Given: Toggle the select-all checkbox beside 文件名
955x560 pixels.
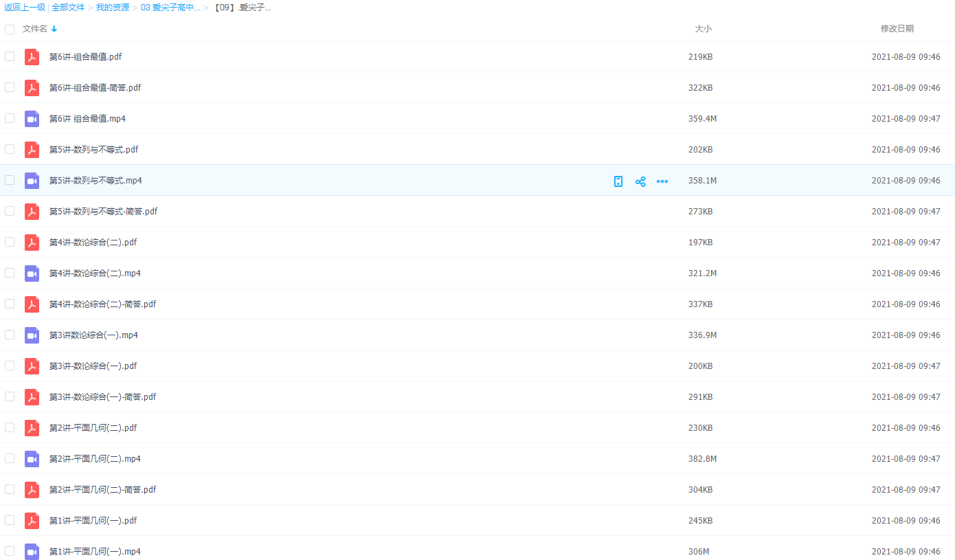Looking at the screenshot, I should click(10, 30).
